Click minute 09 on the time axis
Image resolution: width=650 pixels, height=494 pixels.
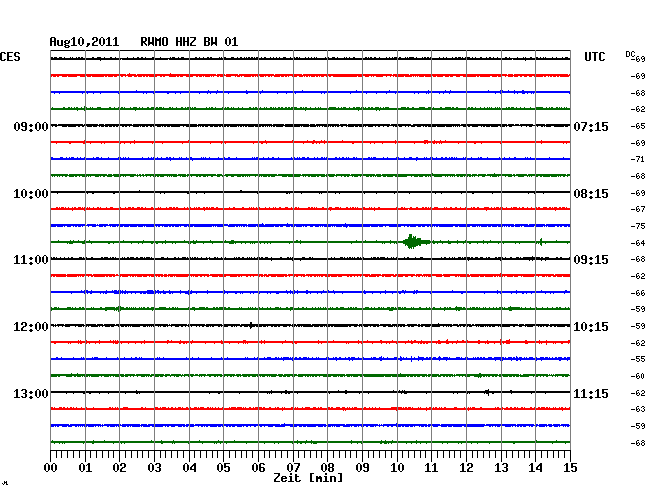(x=362, y=468)
